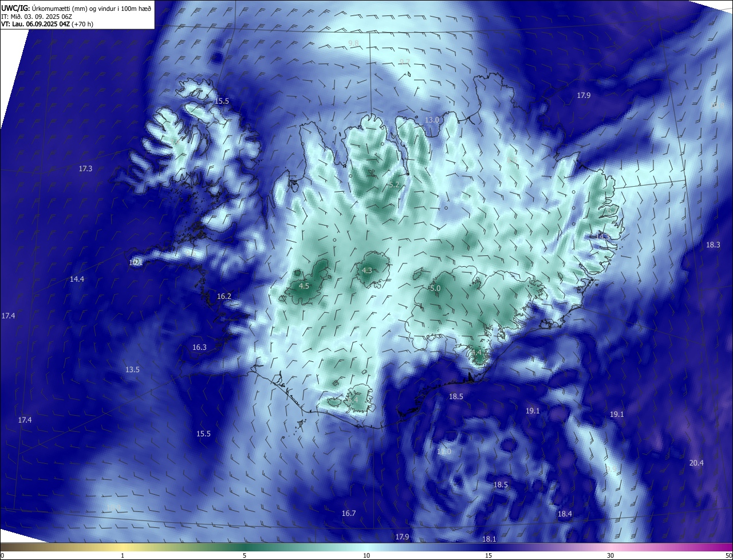Screen dimensions: 733x560
Task: Click the 18.3 value label
Action: (713, 244)
